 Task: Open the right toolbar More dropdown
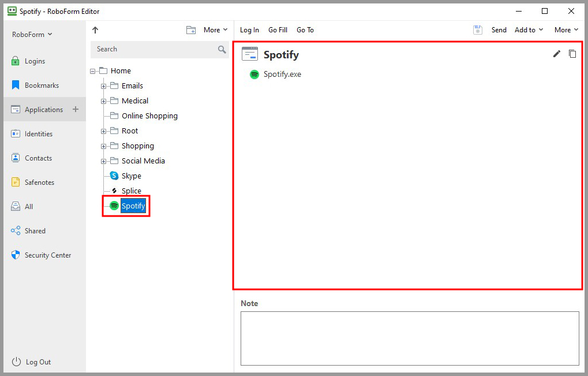click(566, 30)
